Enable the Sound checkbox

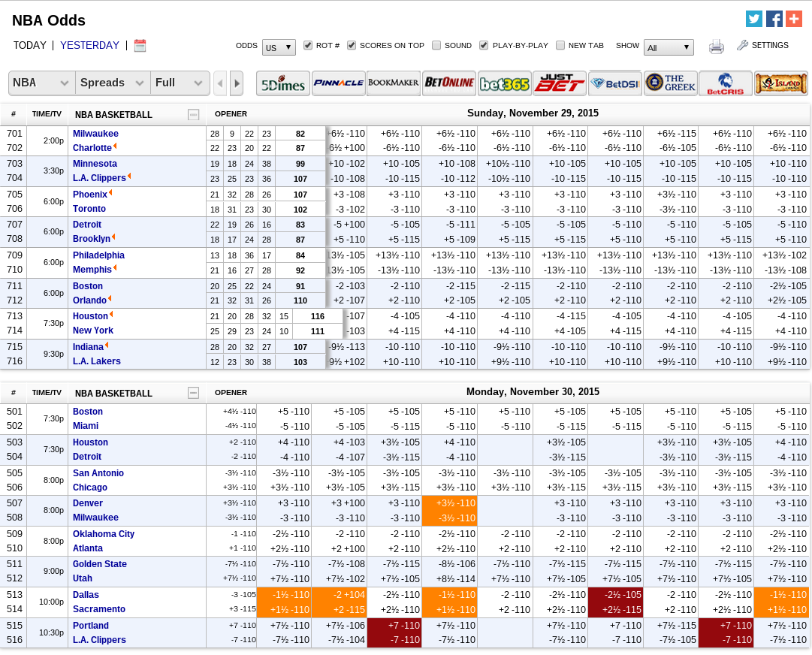click(x=436, y=45)
